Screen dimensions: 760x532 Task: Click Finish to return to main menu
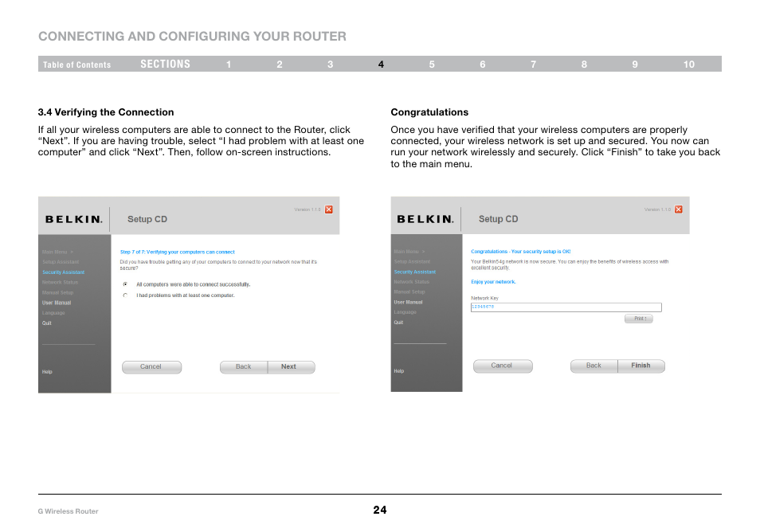[641, 366]
